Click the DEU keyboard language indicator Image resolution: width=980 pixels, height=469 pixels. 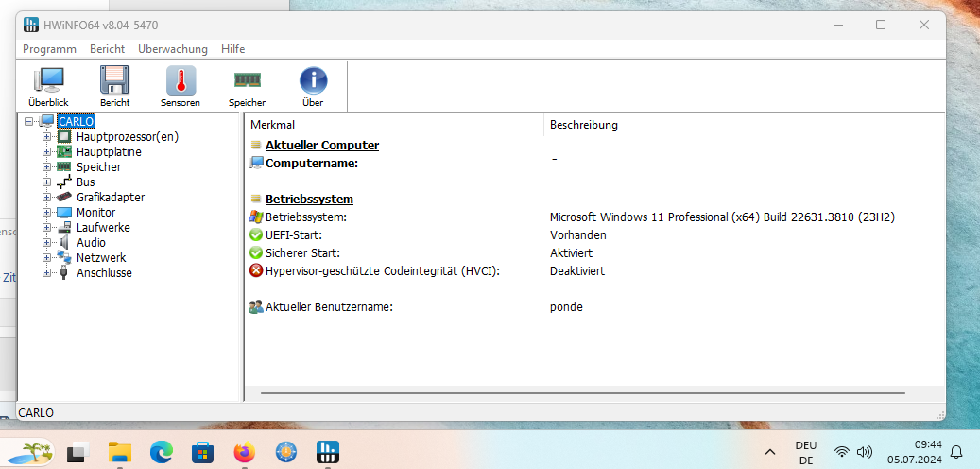(x=805, y=451)
